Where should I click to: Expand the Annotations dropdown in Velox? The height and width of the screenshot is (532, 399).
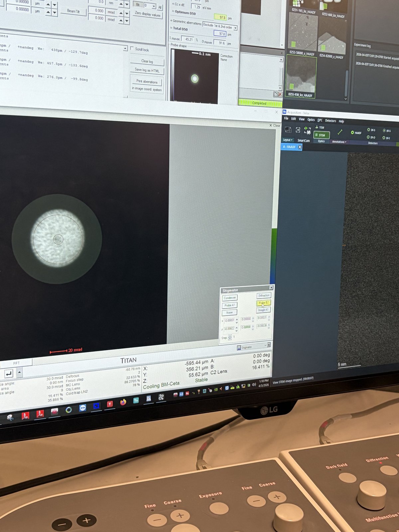pos(339,142)
